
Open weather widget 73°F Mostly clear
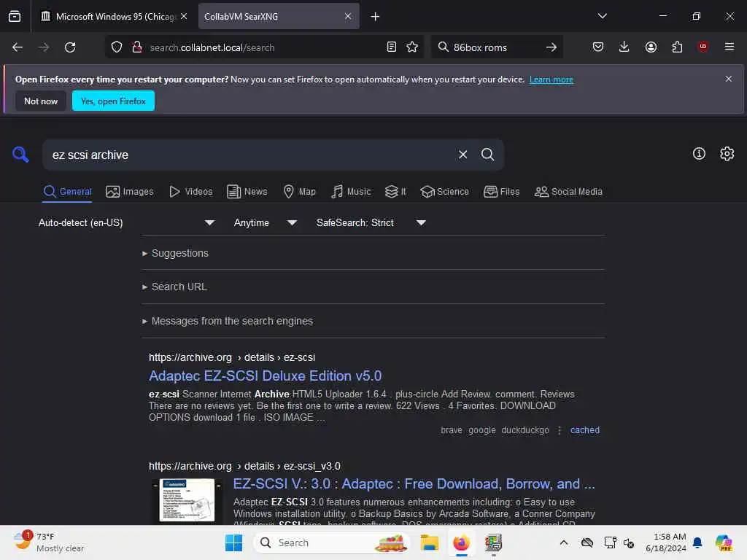coord(47,542)
